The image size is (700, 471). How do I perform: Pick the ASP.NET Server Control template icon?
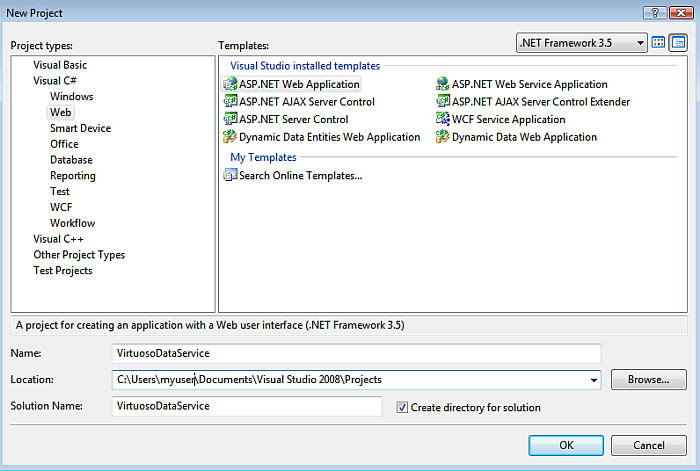pos(230,119)
